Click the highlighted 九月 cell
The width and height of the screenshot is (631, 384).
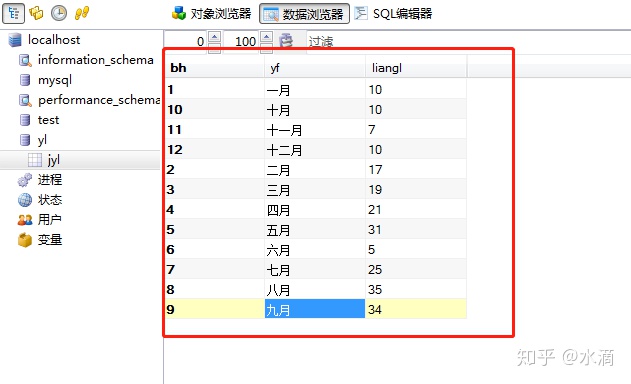(x=315, y=309)
